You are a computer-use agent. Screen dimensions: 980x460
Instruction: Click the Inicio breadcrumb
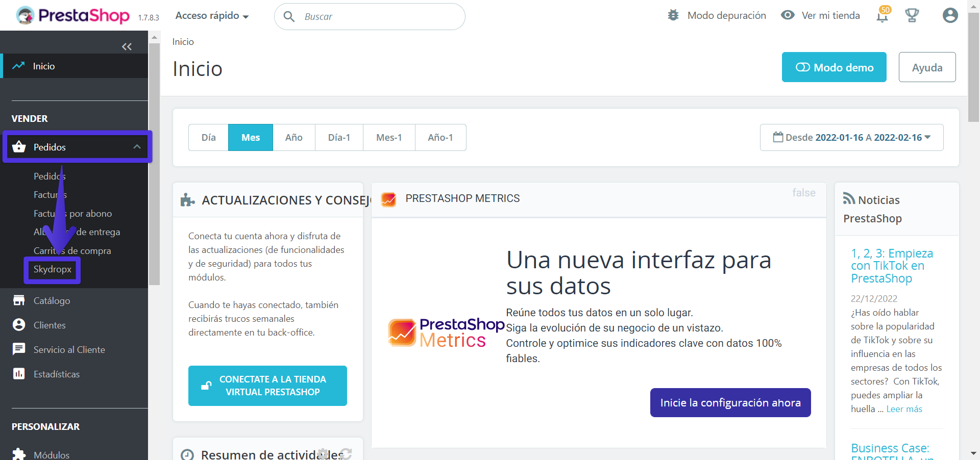pos(183,42)
